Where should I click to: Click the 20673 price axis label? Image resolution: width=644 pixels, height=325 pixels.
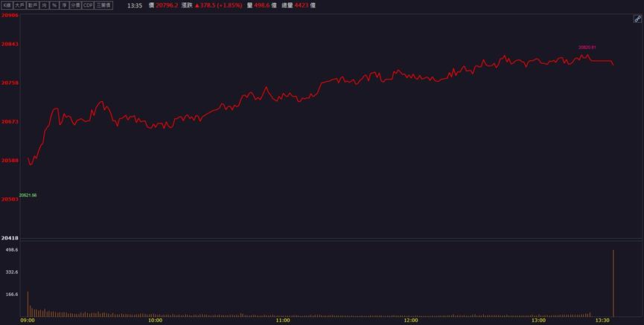(10, 122)
